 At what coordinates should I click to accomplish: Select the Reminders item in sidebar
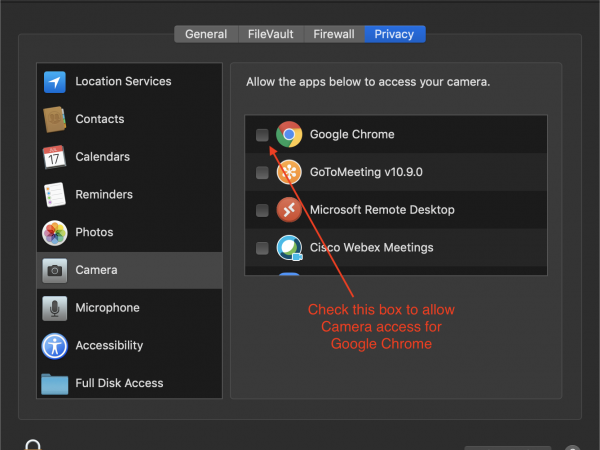pos(104,195)
